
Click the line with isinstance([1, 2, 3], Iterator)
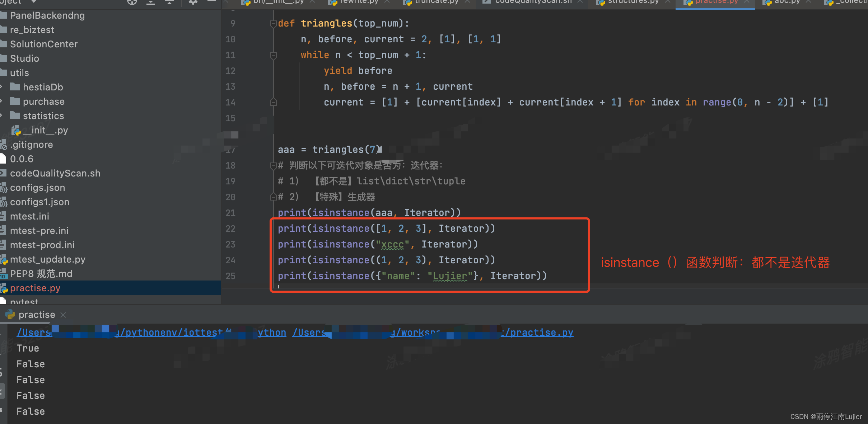pyautogui.click(x=386, y=229)
